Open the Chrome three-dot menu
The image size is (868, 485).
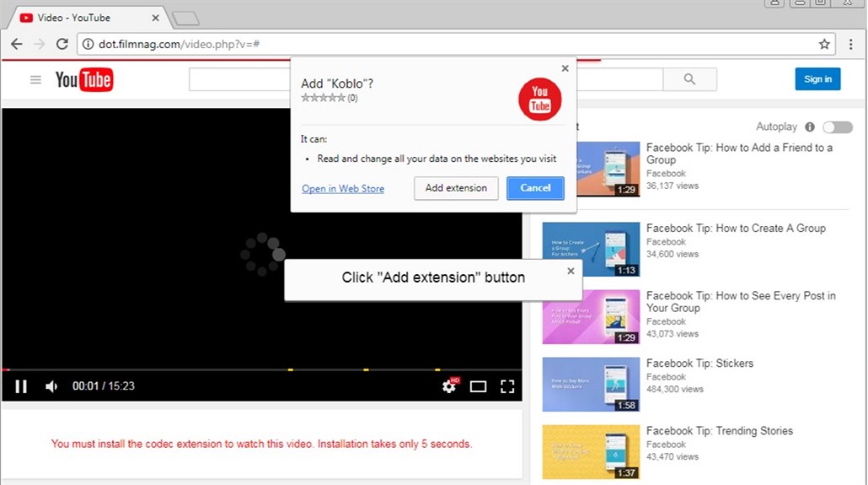[x=851, y=45]
